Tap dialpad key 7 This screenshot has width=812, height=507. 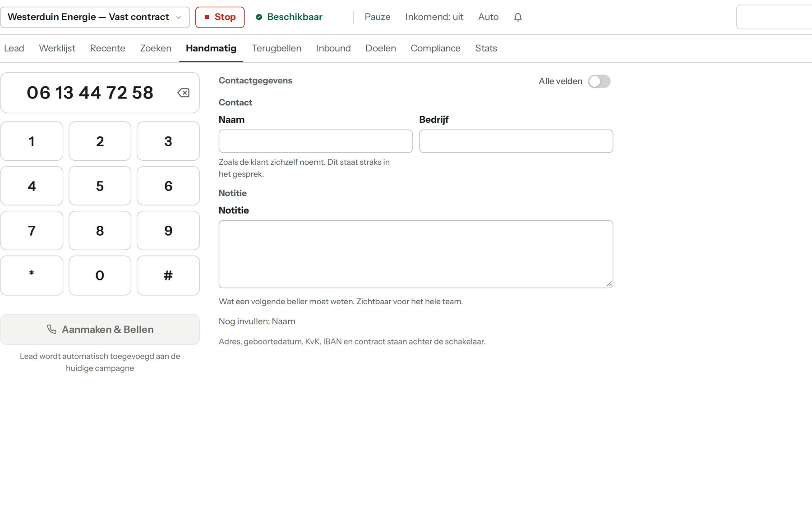click(x=32, y=231)
